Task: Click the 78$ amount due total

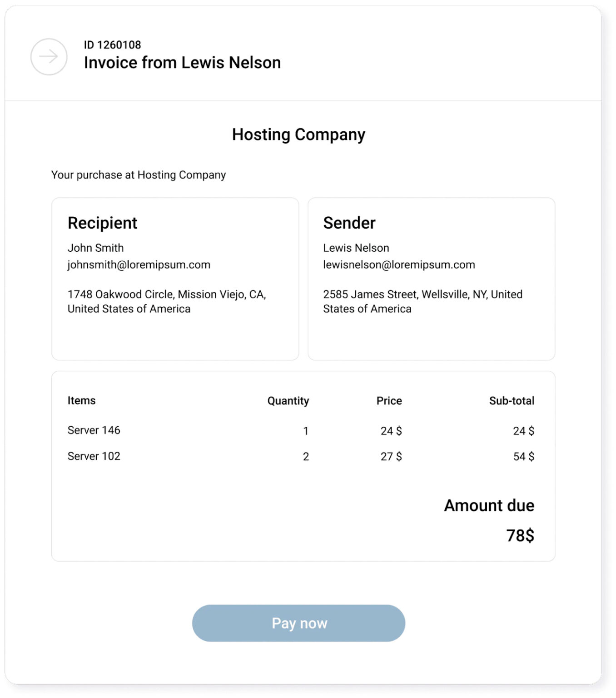Action: pos(520,536)
